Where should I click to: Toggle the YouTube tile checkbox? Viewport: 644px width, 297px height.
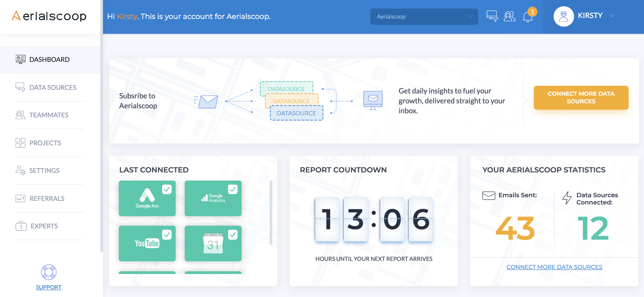[x=167, y=234]
